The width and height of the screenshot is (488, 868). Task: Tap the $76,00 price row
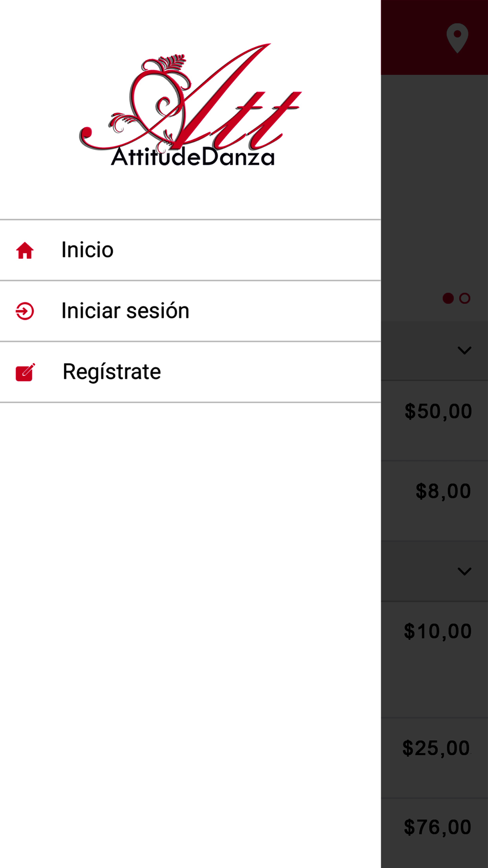[x=434, y=833]
